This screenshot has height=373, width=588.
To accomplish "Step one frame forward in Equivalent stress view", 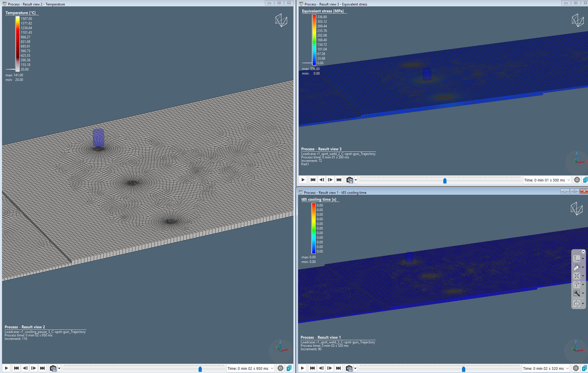I will tap(330, 180).
